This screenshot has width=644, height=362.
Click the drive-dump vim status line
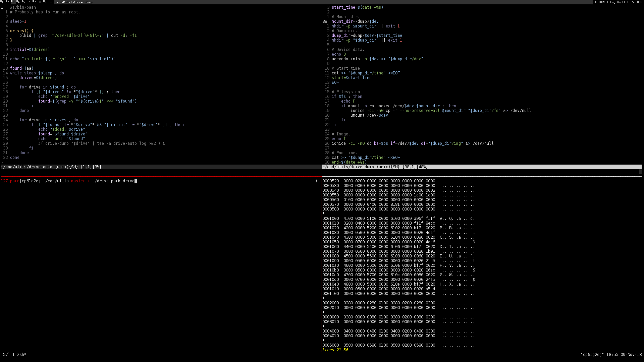click(482, 167)
